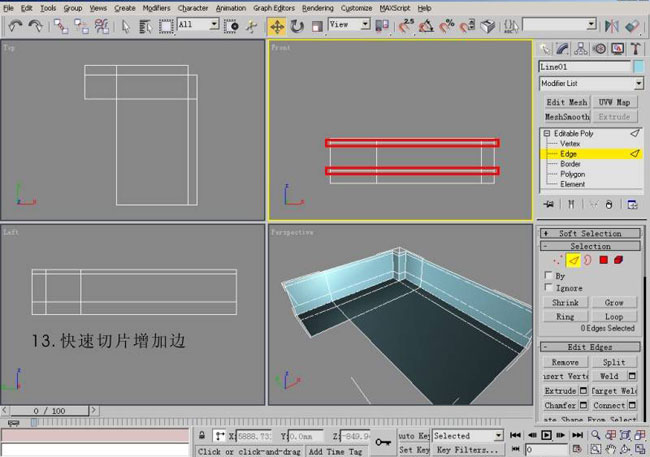Click the Edit Mesh button
The image size is (650, 457).
pos(567,102)
